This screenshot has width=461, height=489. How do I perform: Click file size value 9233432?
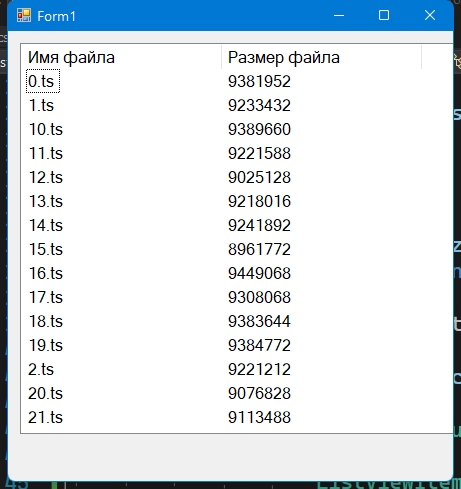[259, 105]
